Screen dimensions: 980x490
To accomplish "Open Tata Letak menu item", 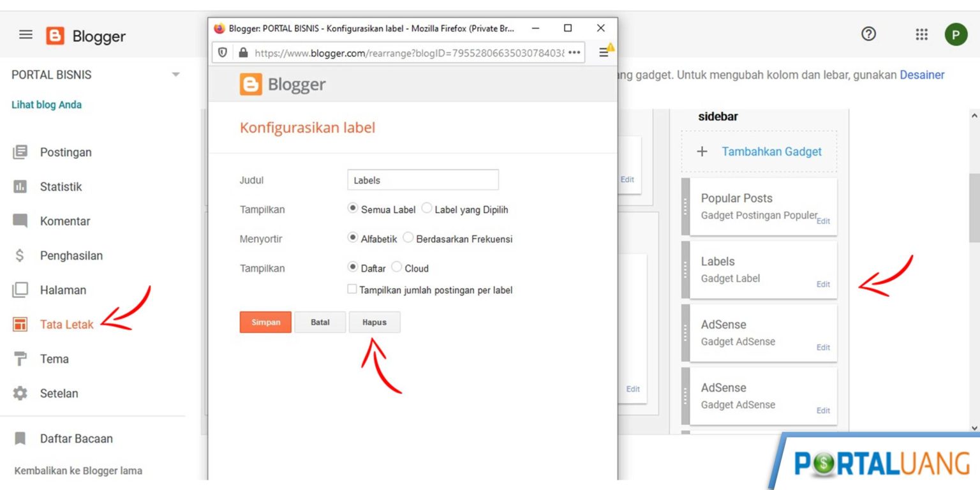I will (x=66, y=324).
